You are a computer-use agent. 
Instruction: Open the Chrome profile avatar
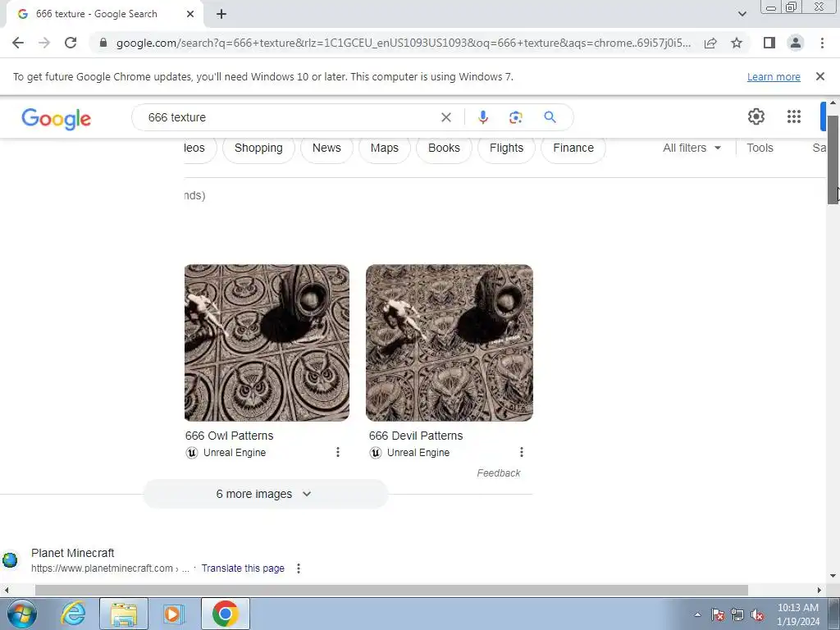click(x=796, y=43)
